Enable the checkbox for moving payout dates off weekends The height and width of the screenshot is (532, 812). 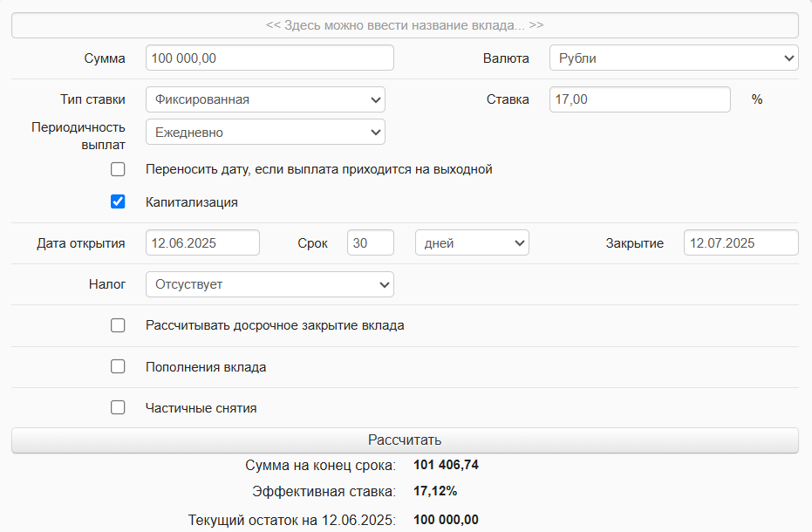[x=118, y=169]
